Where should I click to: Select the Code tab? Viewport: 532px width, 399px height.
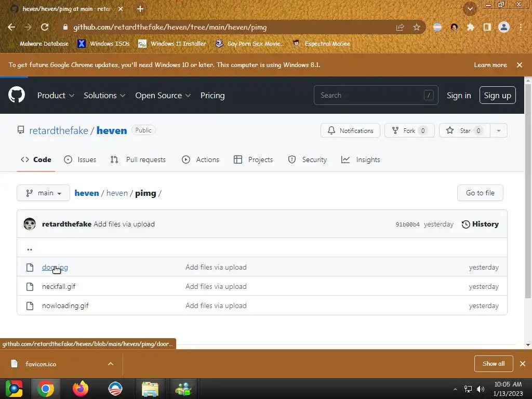36,159
